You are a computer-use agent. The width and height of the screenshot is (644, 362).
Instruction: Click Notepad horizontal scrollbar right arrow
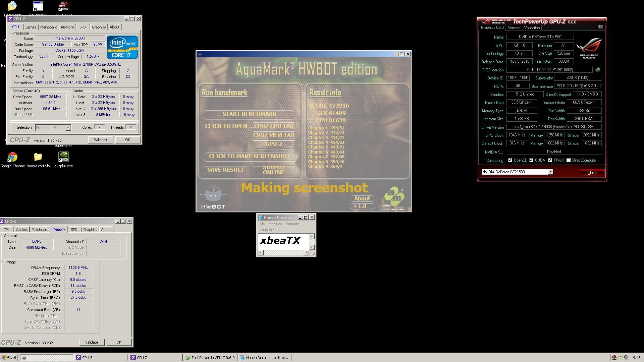click(x=306, y=253)
